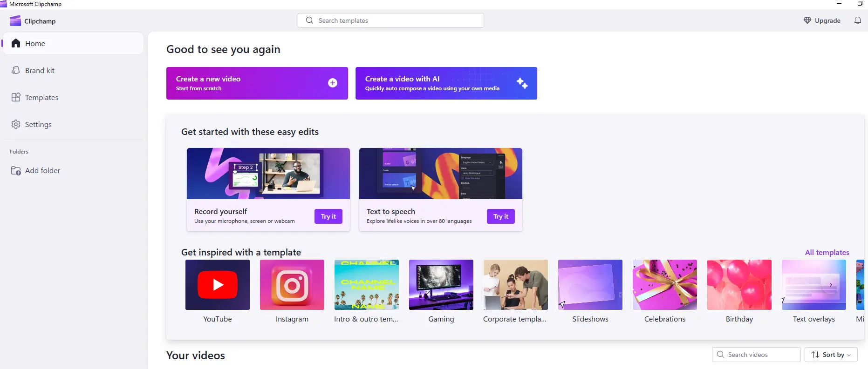Screen dimensions: 868x369
Task: Click the Record yourself title text
Action: [220, 211]
